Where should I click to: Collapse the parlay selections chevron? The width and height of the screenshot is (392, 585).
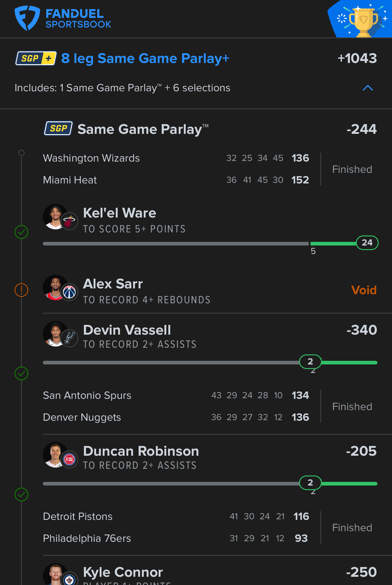tap(368, 88)
